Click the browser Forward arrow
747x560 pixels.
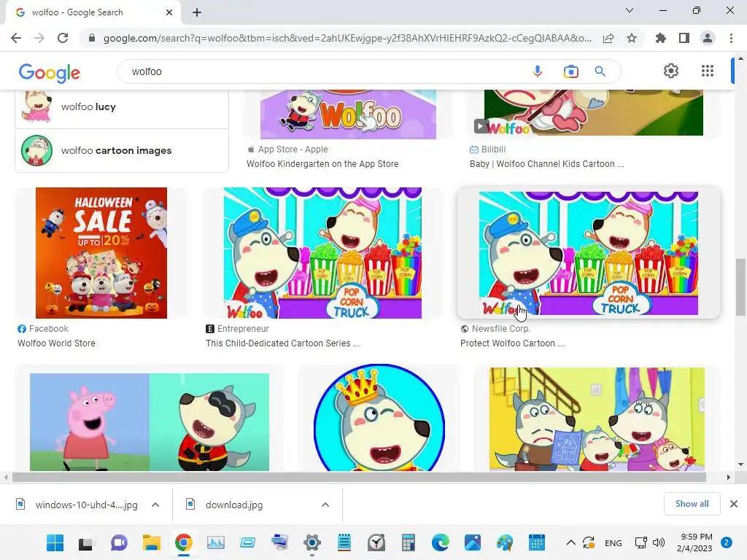point(39,38)
